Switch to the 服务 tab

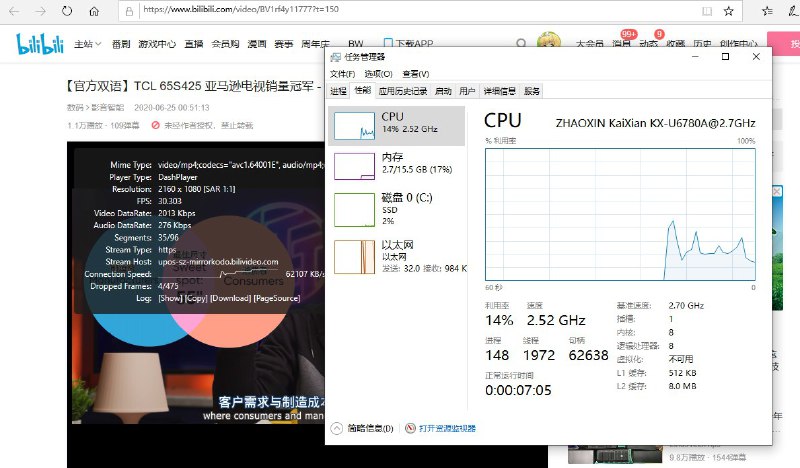coord(532,91)
